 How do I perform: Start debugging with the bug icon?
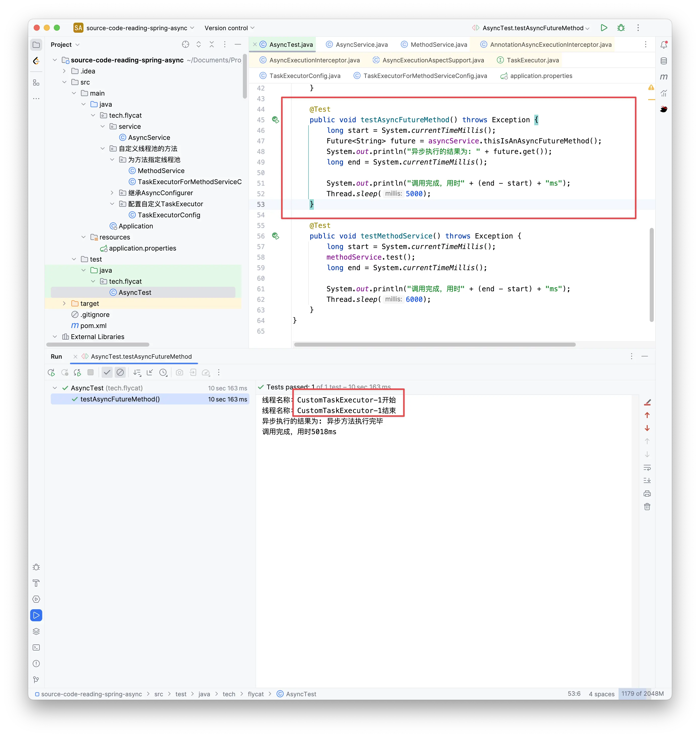click(x=621, y=28)
